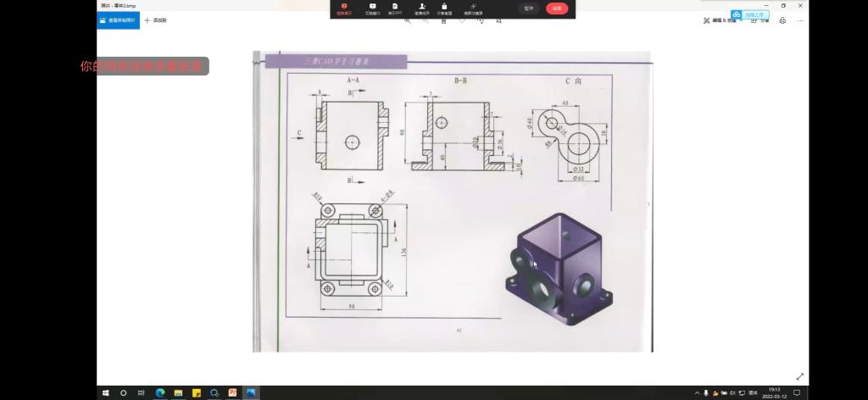Open File Explorer from the taskbar

point(178,393)
